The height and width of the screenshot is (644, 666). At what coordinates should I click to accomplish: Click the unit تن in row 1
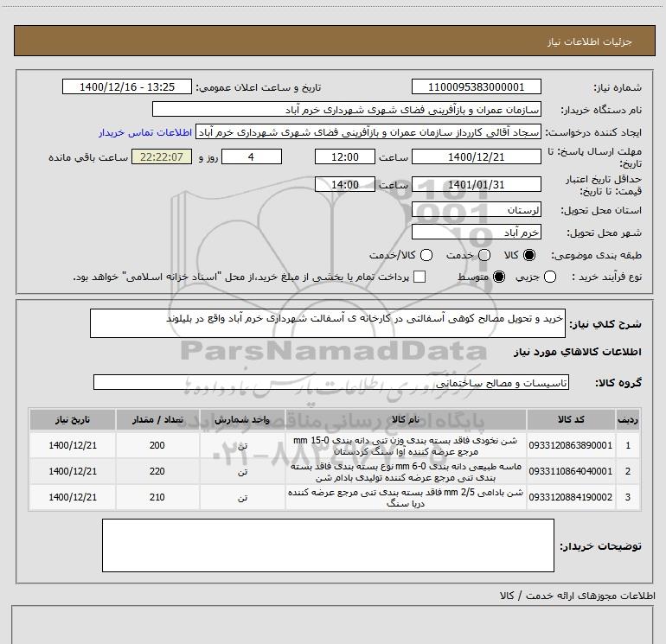tap(242, 446)
